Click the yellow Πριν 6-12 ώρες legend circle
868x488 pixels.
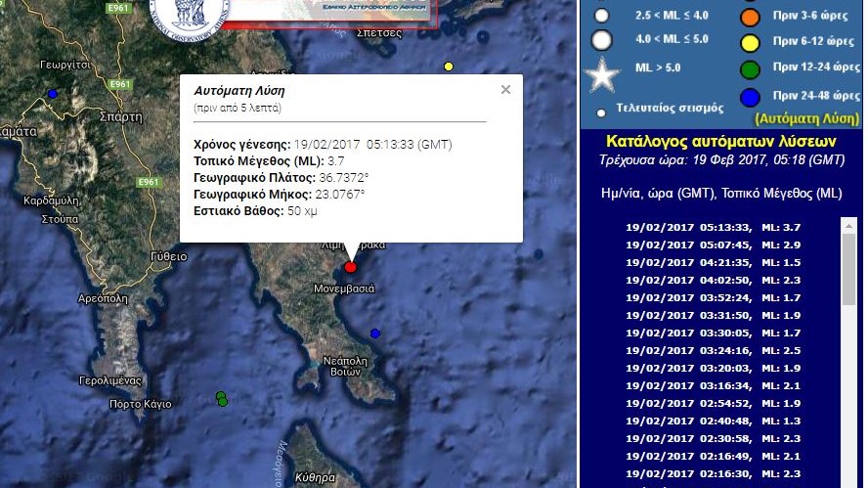tap(751, 42)
